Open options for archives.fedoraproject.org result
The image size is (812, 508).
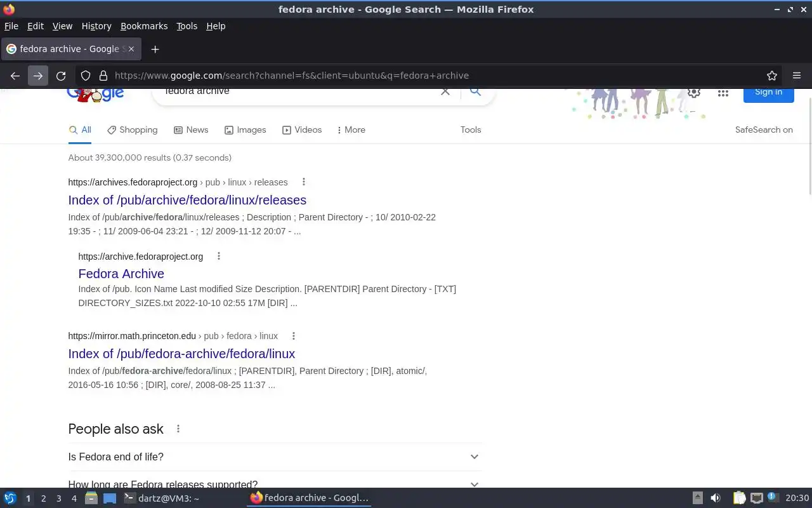303,182
